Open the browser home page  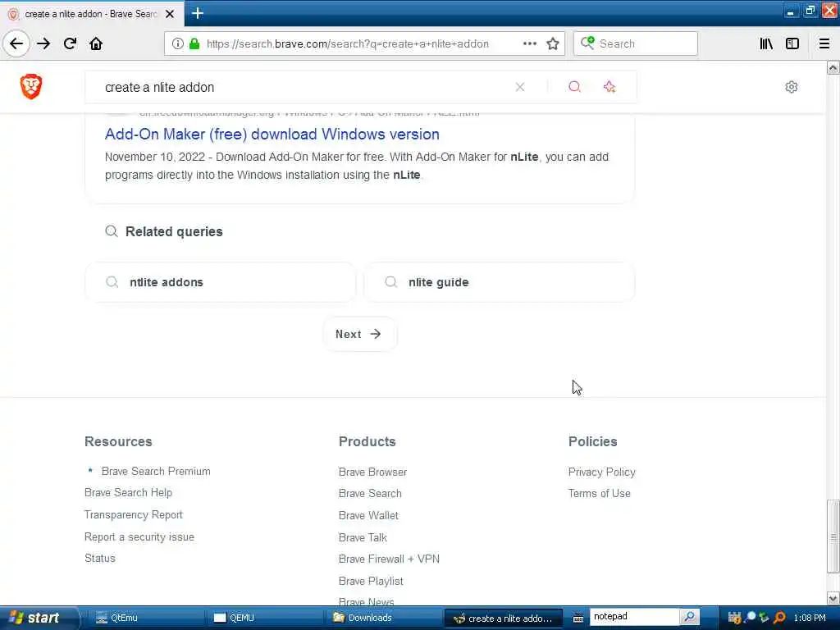[x=96, y=43]
